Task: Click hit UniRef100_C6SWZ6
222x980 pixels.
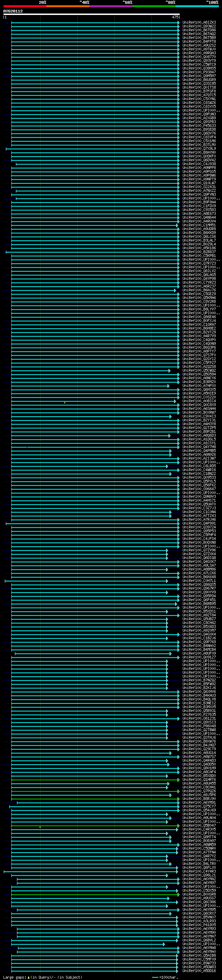Action: [199, 103]
